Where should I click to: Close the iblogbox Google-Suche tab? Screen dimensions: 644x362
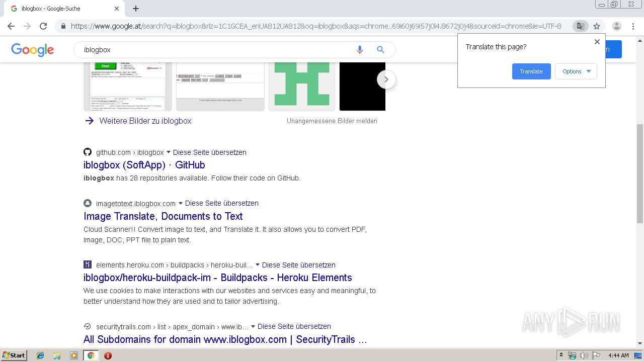[x=117, y=9]
